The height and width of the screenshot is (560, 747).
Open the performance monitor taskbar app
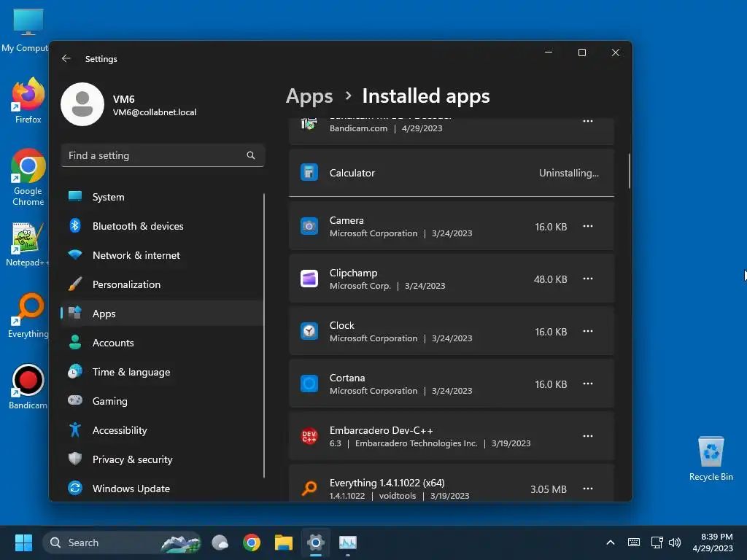pyautogui.click(x=348, y=542)
